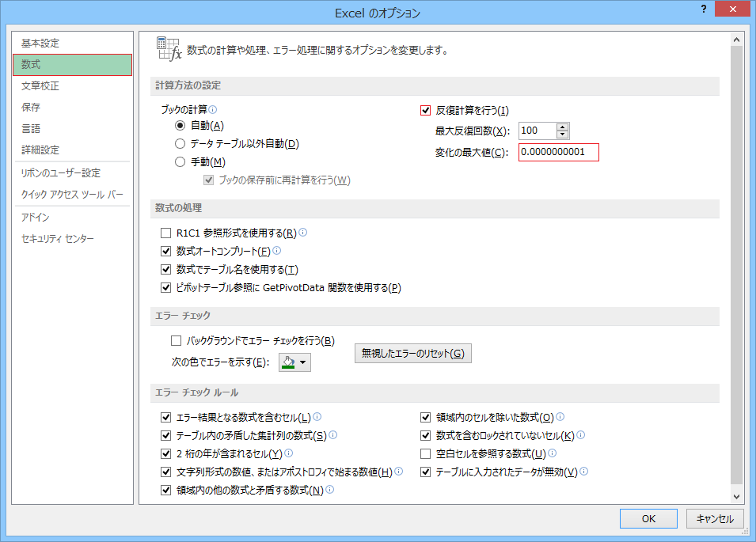Image resolution: width=756 pixels, height=542 pixels.
Task: Click 最大反復回数 input field showing 100
Action: pyautogui.click(x=538, y=131)
